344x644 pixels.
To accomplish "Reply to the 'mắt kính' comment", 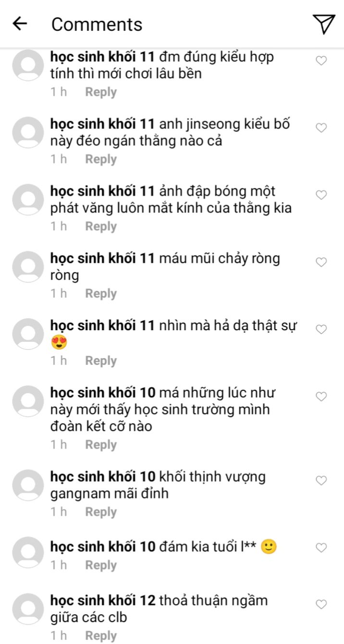I will tap(101, 227).
